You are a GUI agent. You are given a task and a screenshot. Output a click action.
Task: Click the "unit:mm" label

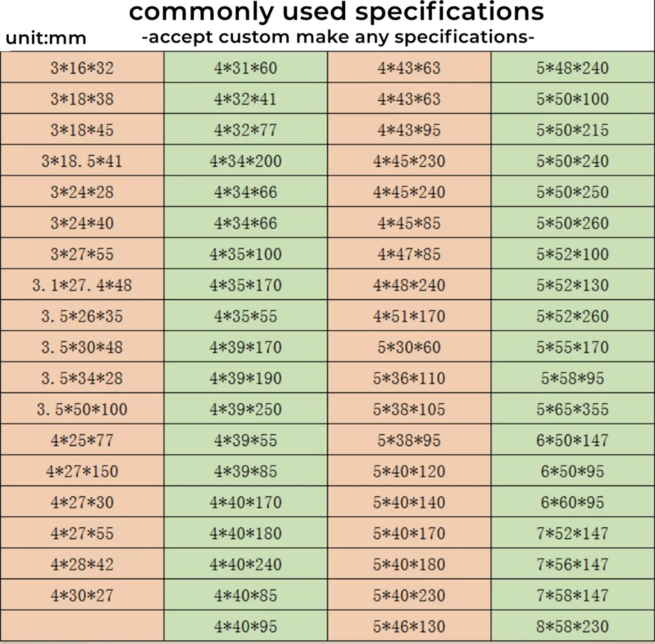[x=46, y=38]
